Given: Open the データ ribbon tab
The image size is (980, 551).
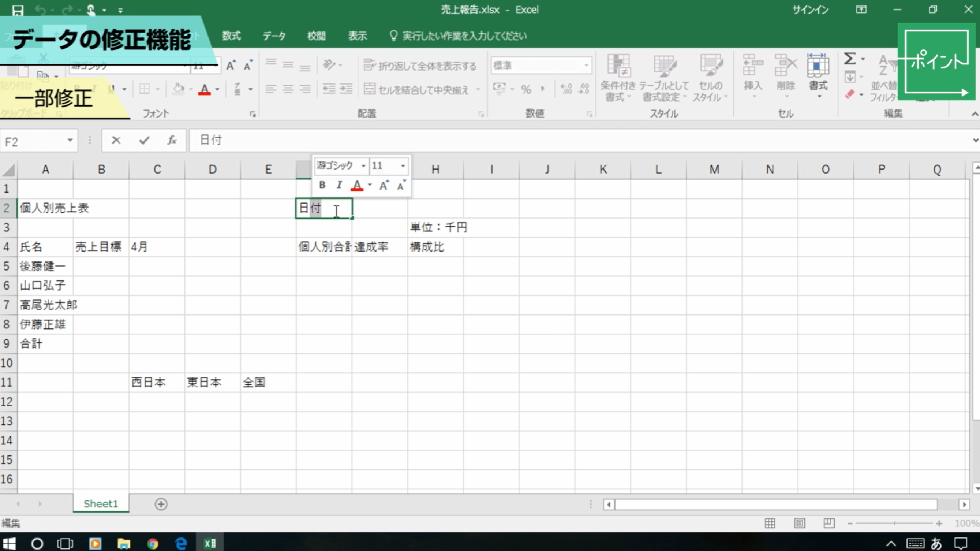Looking at the screenshot, I should [x=274, y=36].
